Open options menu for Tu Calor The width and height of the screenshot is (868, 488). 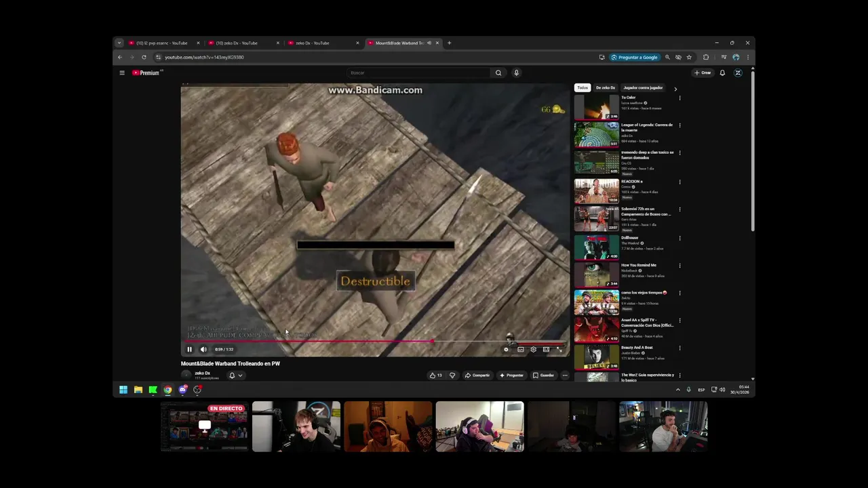click(679, 98)
